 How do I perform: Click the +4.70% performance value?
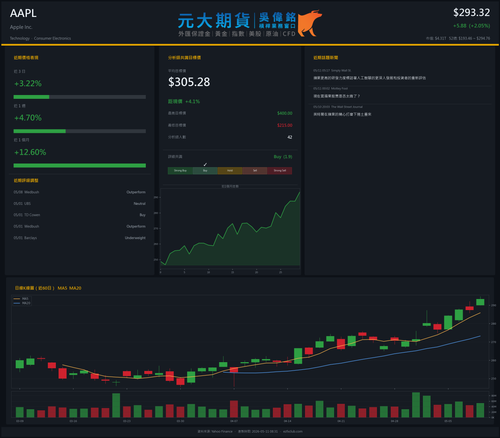click(28, 118)
